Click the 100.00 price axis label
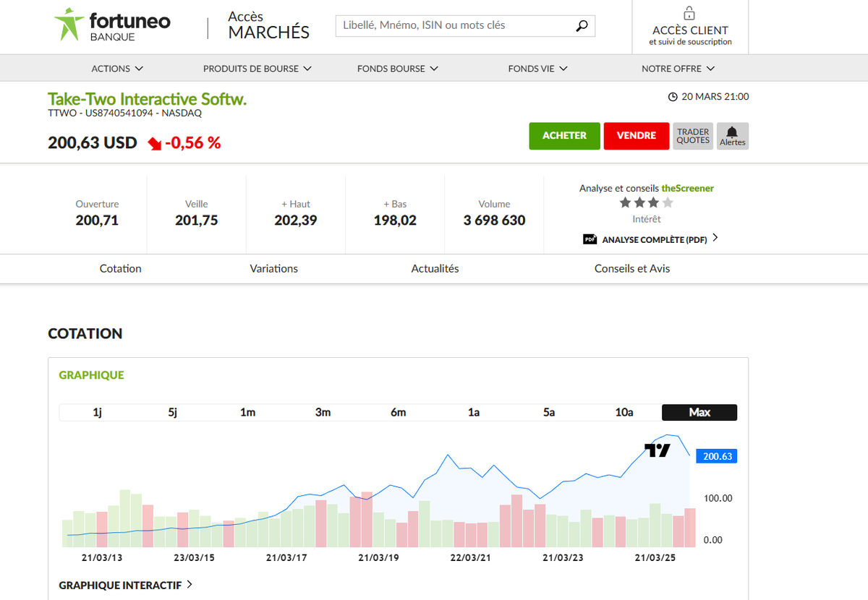The width and height of the screenshot is (868, 600). click(718, 498)
